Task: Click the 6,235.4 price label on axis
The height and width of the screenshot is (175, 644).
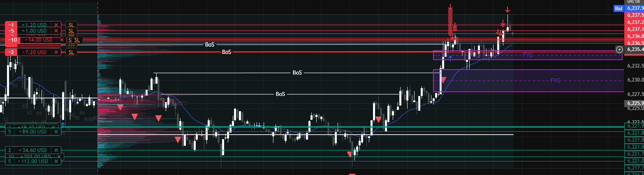Action: point(635,49)
